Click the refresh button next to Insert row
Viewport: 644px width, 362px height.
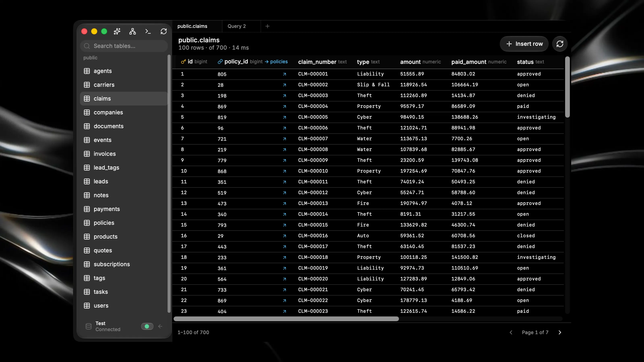(560, 44)
